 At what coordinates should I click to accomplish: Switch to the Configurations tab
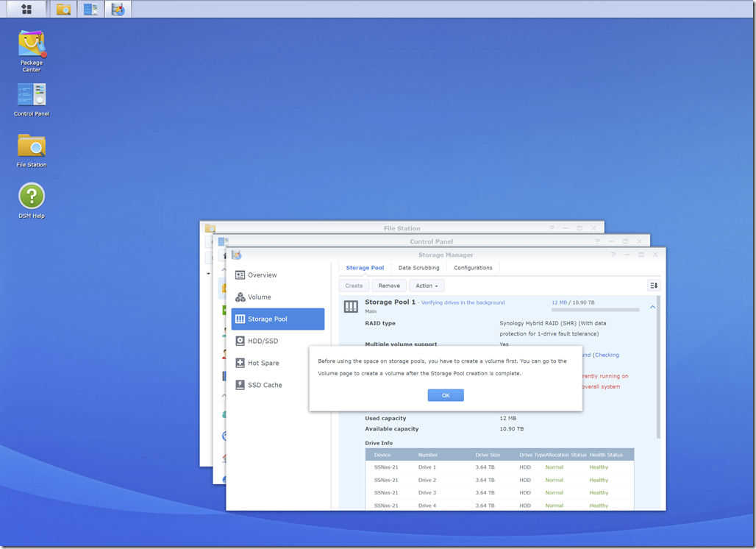[x=473, y=268]
